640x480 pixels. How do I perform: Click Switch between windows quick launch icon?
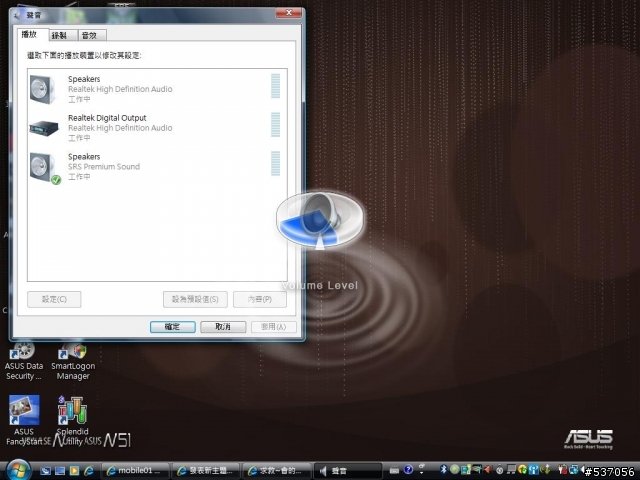coord(45,471)
